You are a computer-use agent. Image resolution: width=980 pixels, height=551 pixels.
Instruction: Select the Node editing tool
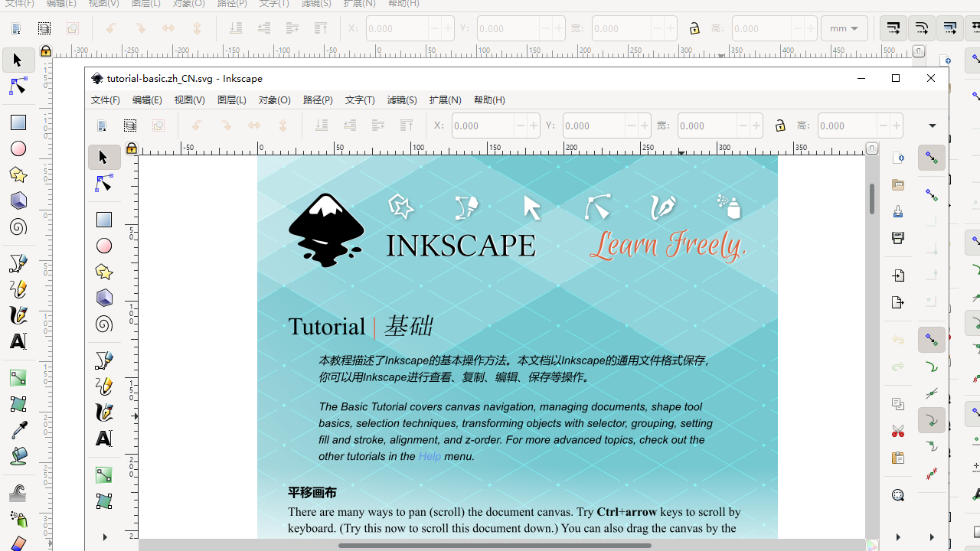point(104,183)
